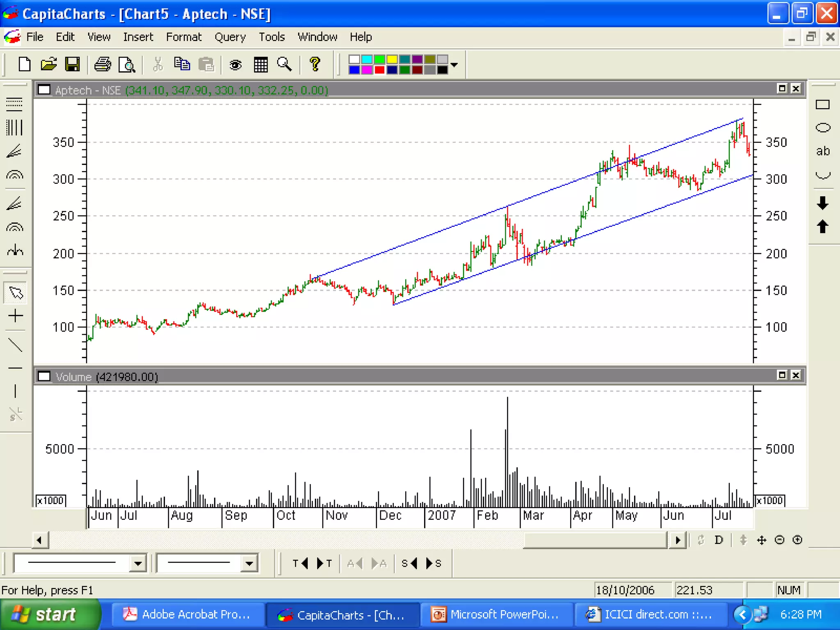Viewport: 840px width, 630px height.
Task: Select the magnifier zoom tool
Action: tap(284, 64)
